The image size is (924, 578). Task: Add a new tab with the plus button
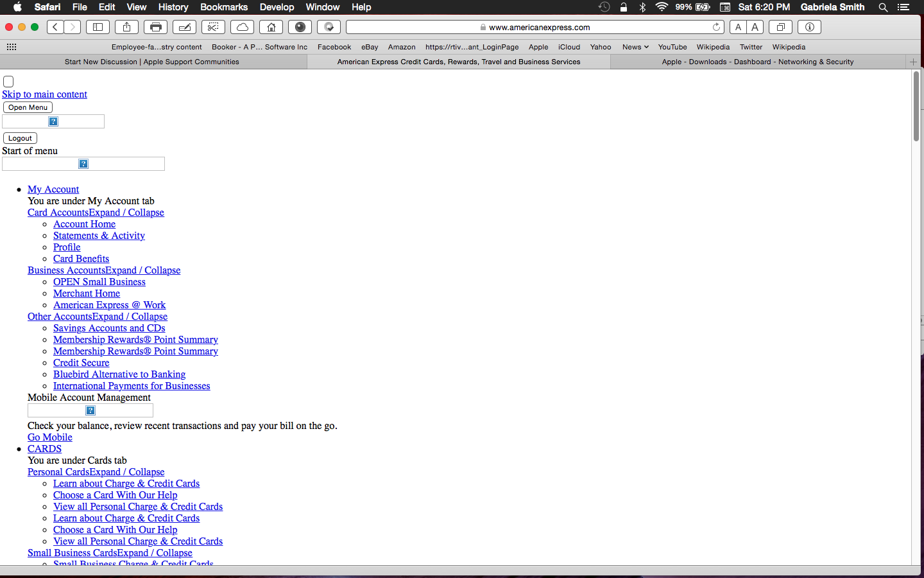coord(913,62)
